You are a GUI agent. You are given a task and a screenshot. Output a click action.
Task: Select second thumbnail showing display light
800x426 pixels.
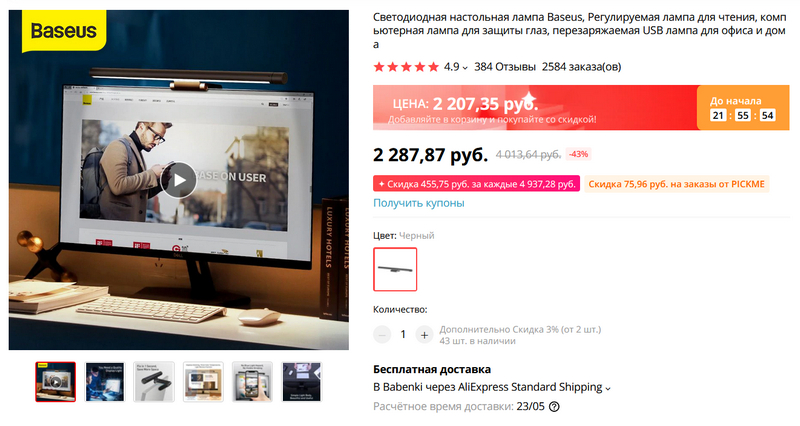pyautogui.click(x=105, y=382)
